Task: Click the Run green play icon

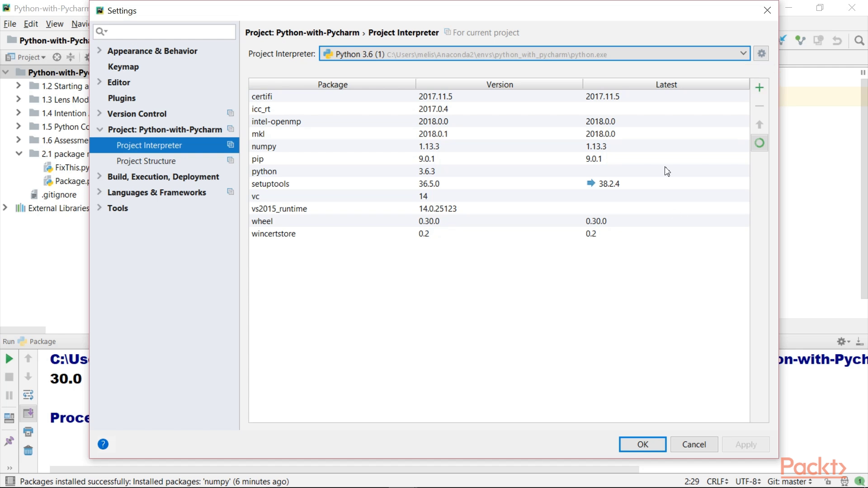Action: pos(9,359)
